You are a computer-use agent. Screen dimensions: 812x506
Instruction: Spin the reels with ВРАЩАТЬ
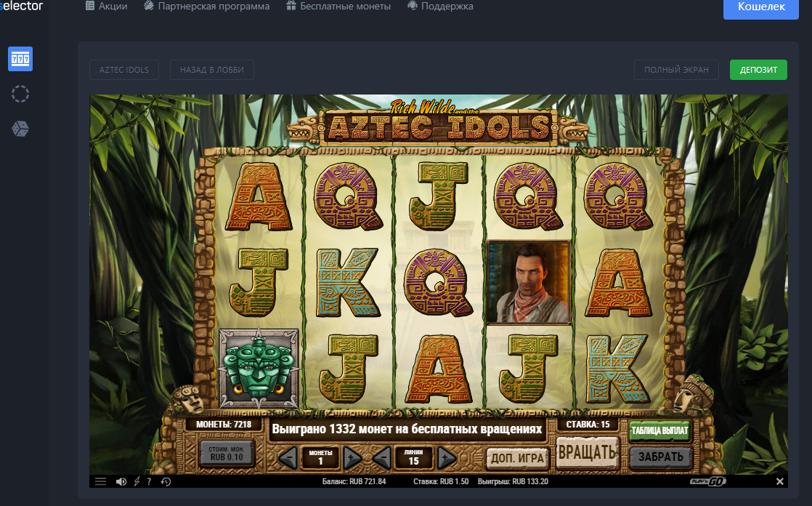pos(588,453)
